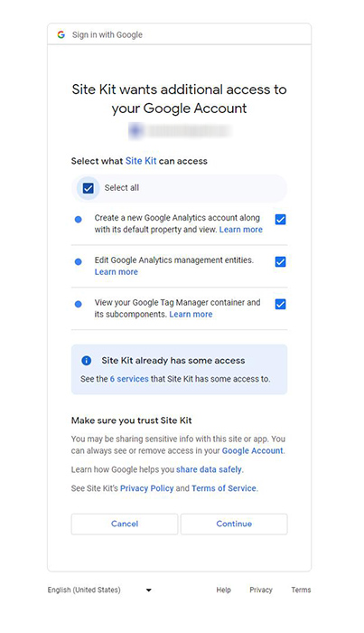Click the Cancel button
This screenshot has height=633, width=364.
[x=125, y=524]
